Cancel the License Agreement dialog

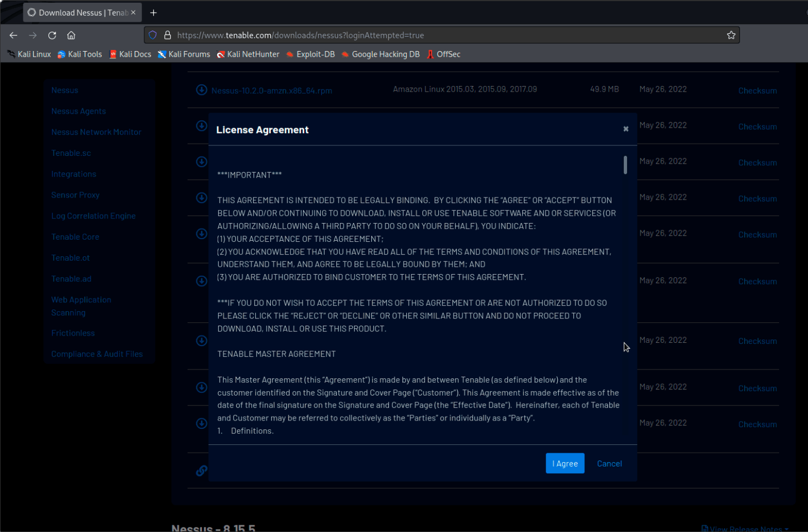pyautogui.click(x=609, y=463)
